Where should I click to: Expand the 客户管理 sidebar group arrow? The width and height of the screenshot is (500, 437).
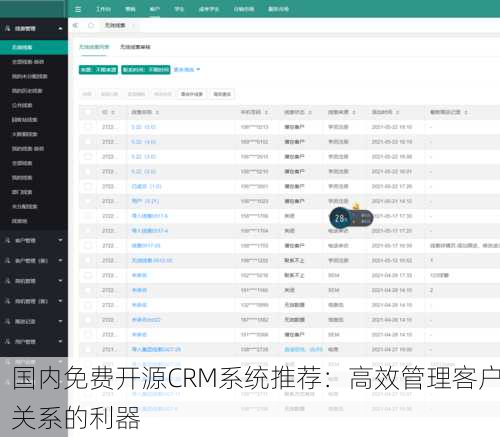click(x=60, y=240)
